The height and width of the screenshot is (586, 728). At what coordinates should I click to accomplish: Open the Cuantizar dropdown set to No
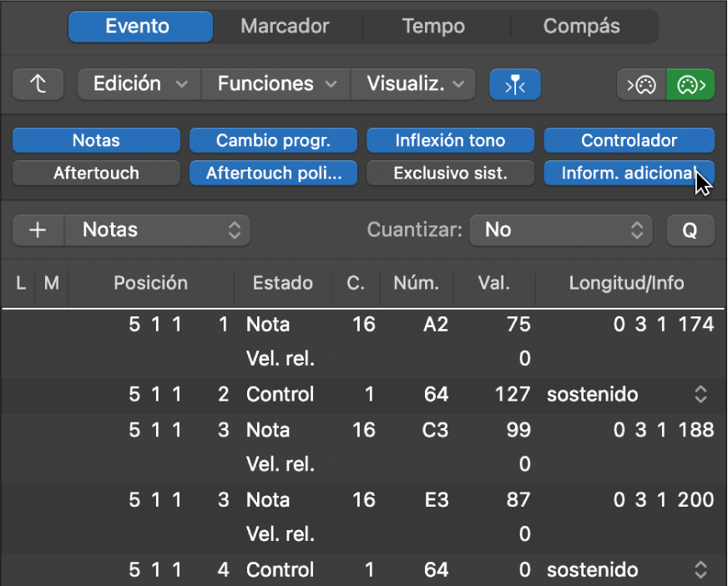pos(561,230)
